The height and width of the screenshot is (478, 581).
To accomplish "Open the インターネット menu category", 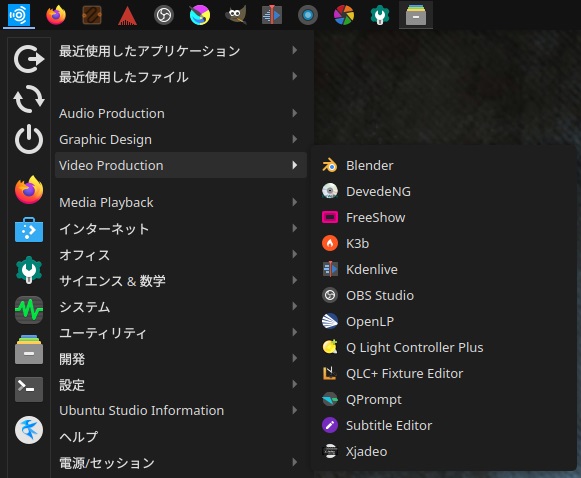I will coord(181,229).
